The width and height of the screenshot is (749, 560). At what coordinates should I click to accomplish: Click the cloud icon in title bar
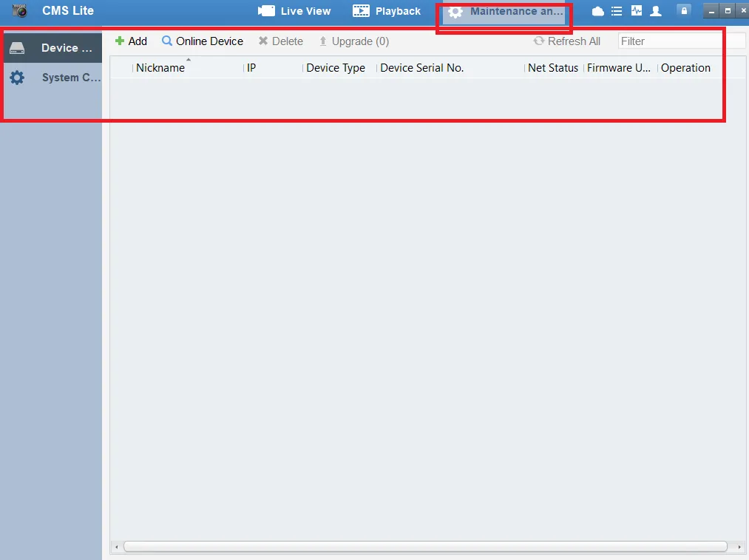[x=598, y=11]
